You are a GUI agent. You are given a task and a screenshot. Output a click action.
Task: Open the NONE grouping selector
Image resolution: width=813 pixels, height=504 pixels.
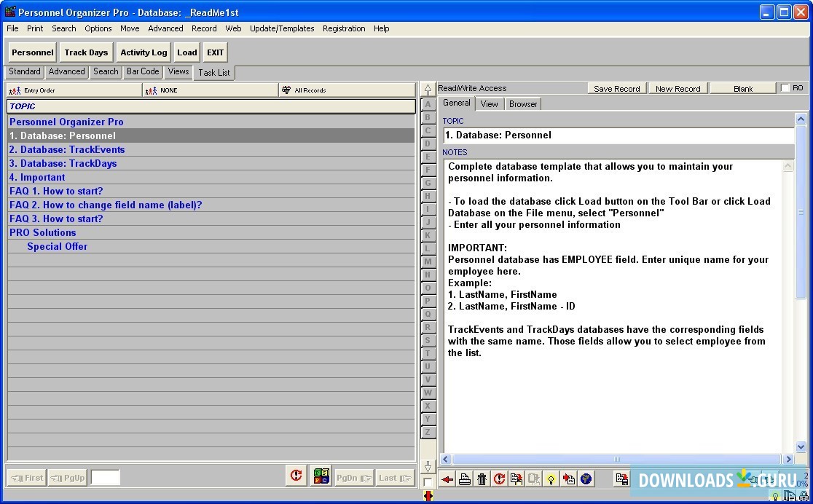click(x=210, y=90)
